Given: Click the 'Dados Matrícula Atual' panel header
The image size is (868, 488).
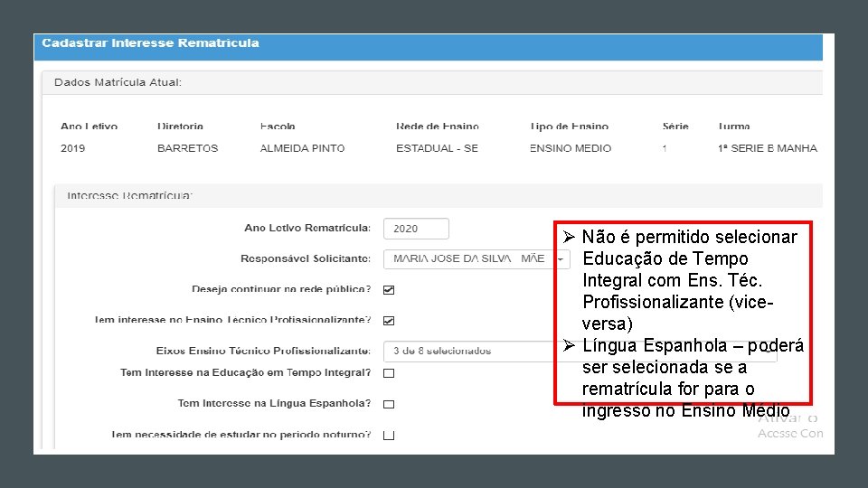Looking at the screenshot, I should click(x=432, y=82).
